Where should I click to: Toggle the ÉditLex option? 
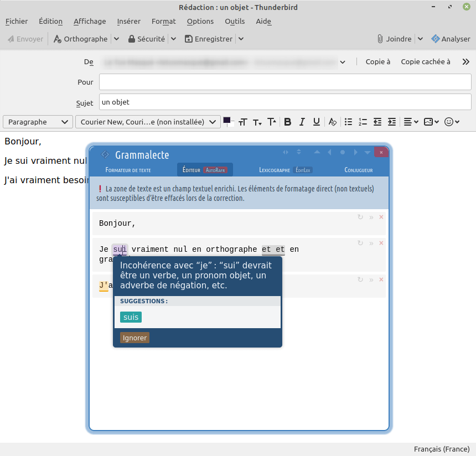[303, 170]
